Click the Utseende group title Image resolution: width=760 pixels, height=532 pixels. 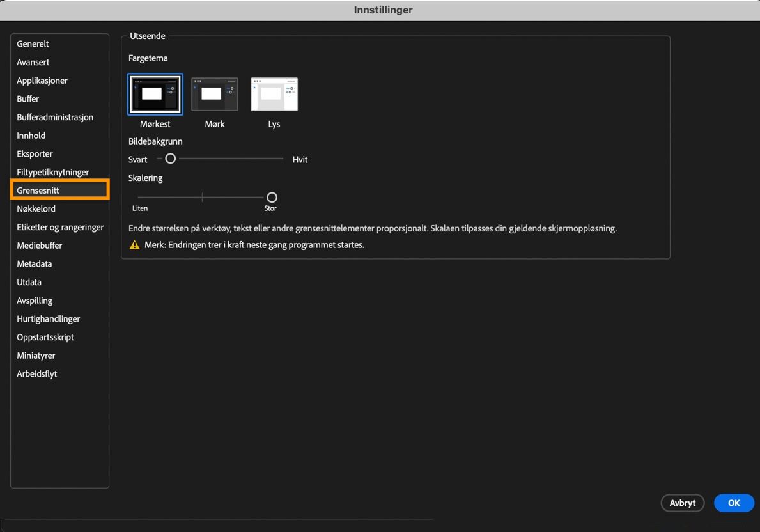[x=148, y=36]
